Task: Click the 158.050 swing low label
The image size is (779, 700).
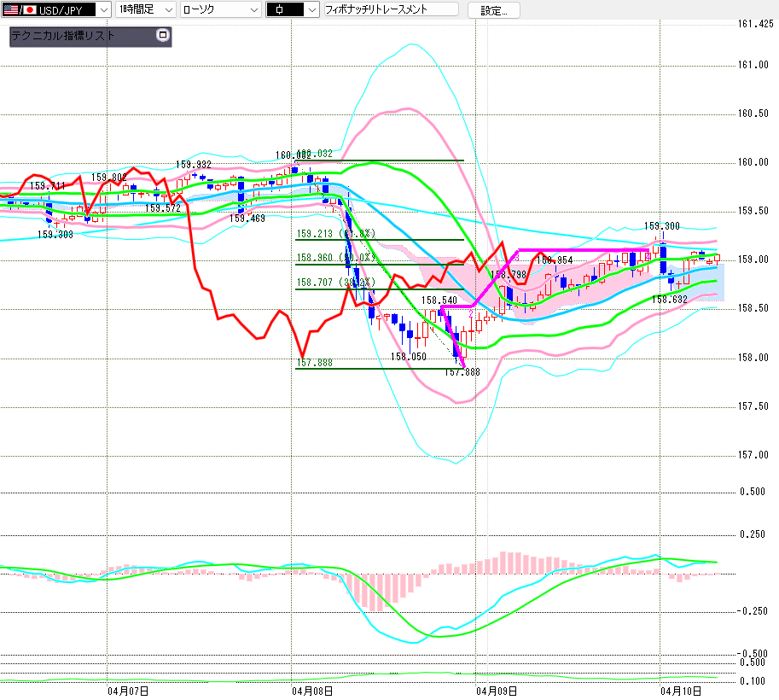Action: (x=408, y=357)
